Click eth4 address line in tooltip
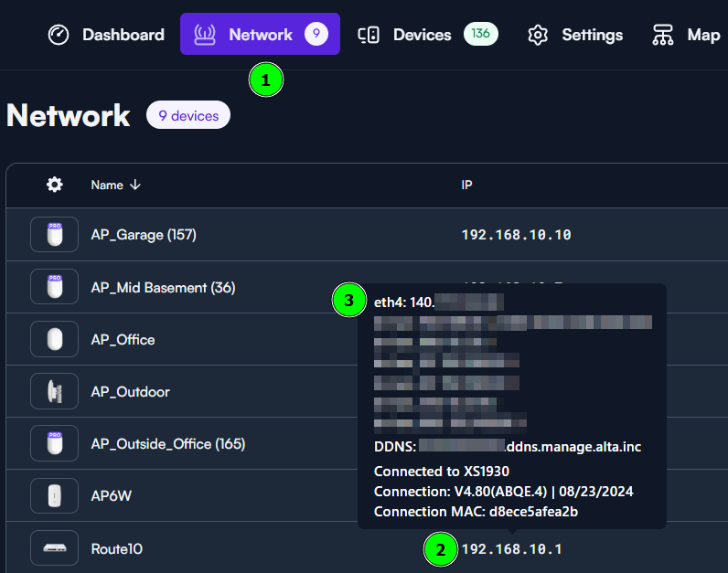The image size is (728, 573). point(438,302)
